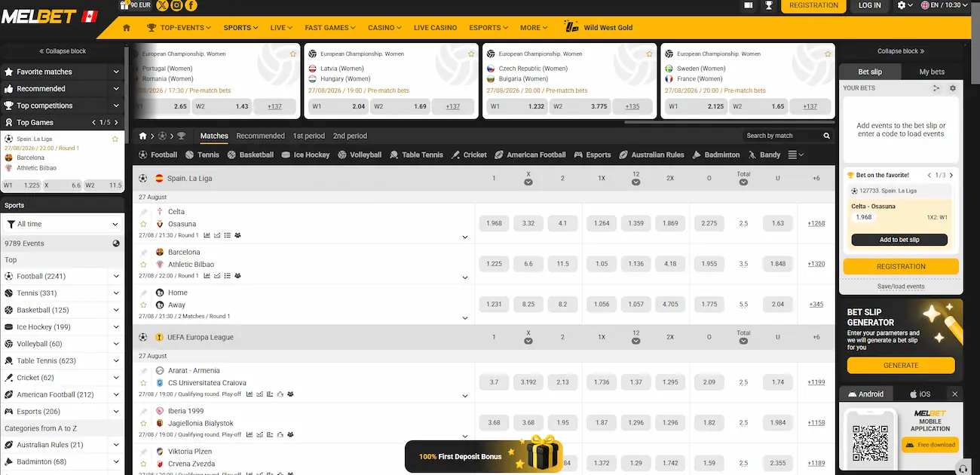
Task: Favorite the Ararat-Armenia - CS Universitatea Craiova star
Action: pos(143,383)
